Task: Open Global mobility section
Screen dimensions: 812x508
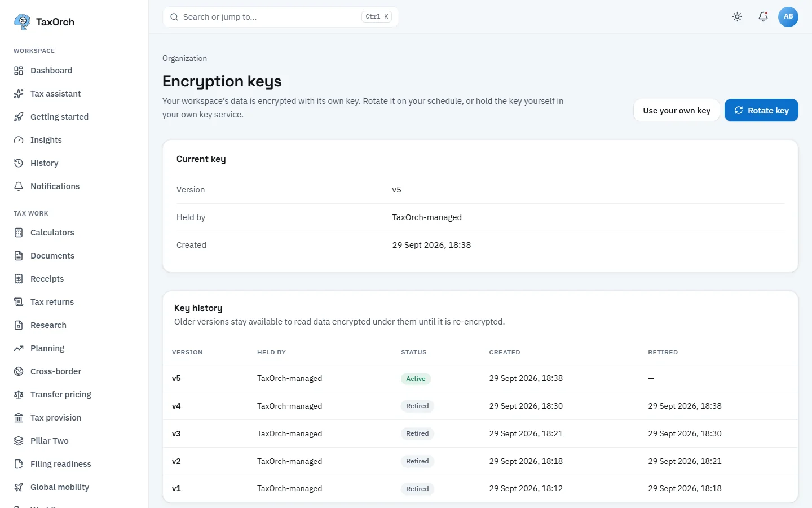Action: point(74,487)
